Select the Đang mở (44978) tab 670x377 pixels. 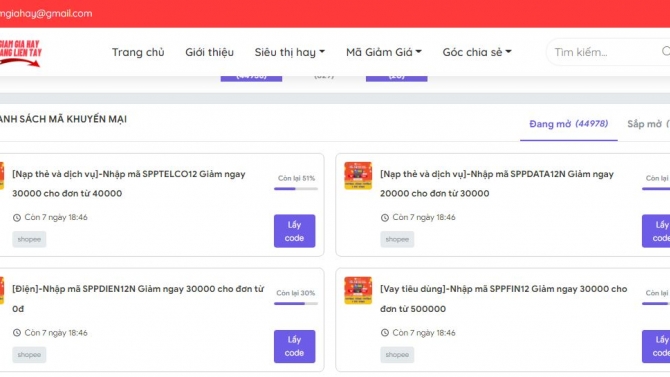568,124
